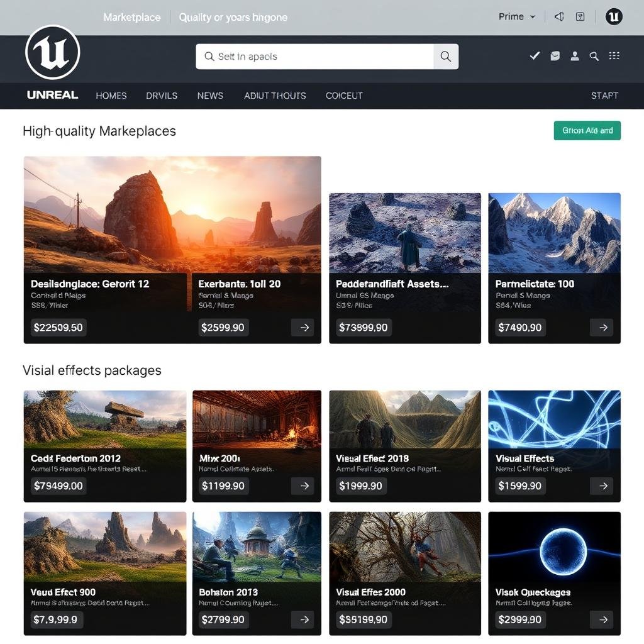Click the arrow on the $2599.90 asset card
This screenshot has width=644, height=644.
[x=304, y=327]
